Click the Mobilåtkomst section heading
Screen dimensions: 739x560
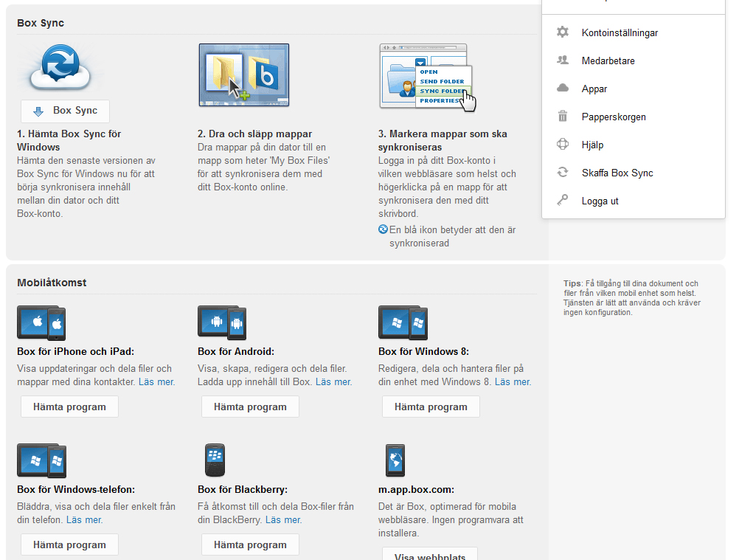click(52, 283)
